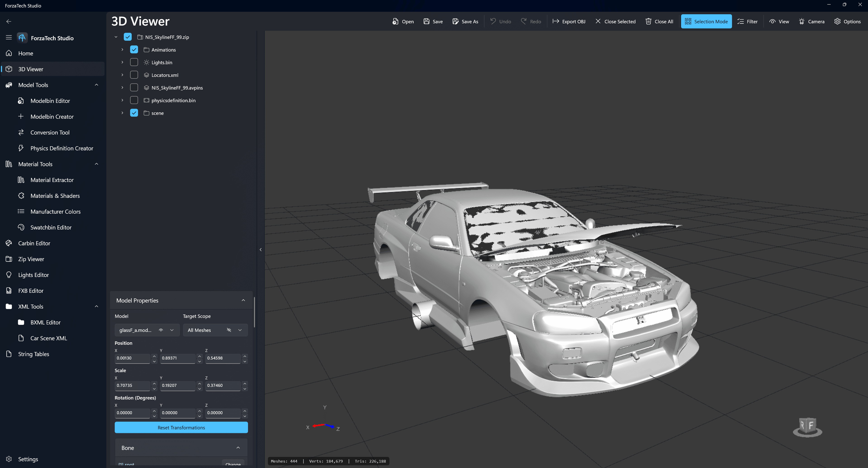Screen dimensions: 868x468
Task: Open the View menu
Action: [x=779, y=21]
